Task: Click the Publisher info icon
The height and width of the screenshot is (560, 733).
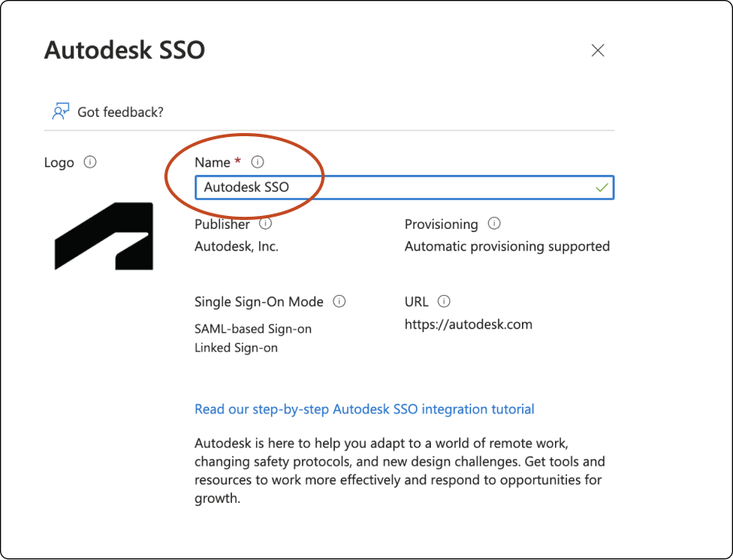Action: point(265,223)
